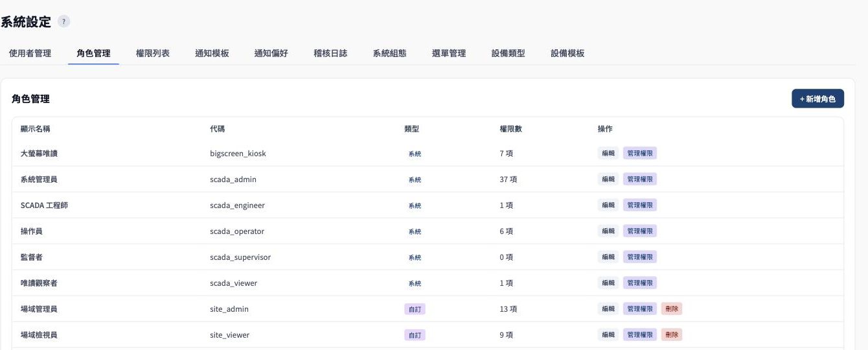Click the 9 項 permission count

click(x=507, y=335)
